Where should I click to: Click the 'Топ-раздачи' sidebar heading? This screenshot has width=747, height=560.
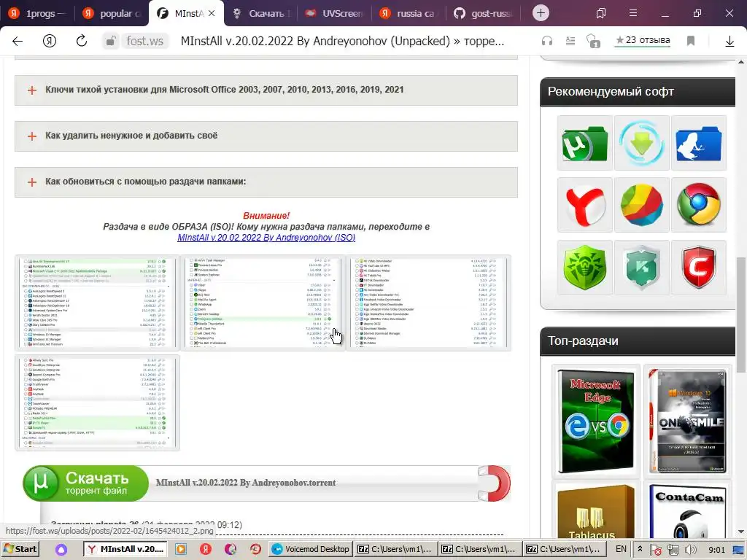tap(583, 341)
